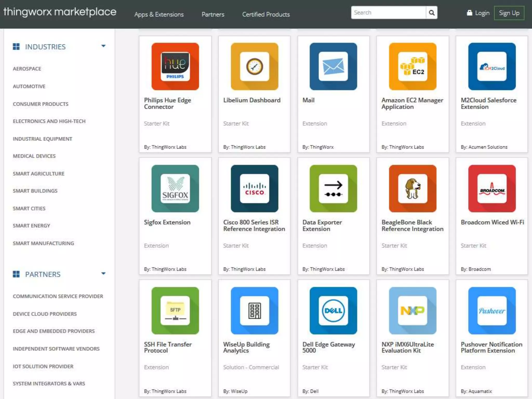Screen dimensions: 532x399
Task: Click the Sign Up button
Action: pyautogui.click(x=509, y=13)
